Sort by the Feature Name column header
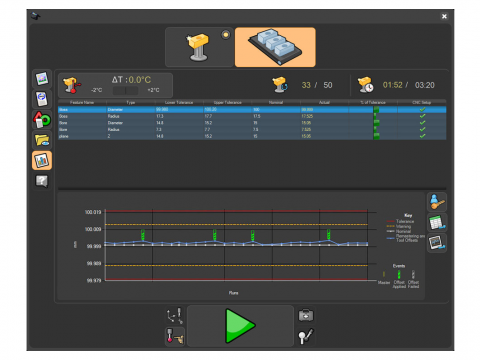The image size is (480, 360). coord(82,102)
